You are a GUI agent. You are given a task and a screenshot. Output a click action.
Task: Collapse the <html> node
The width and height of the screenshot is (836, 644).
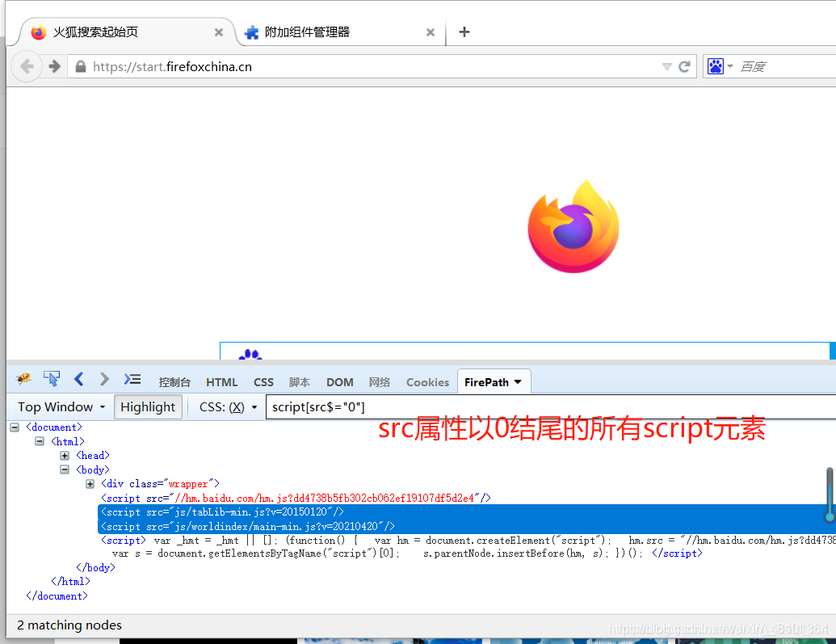(x=40, y=441)
